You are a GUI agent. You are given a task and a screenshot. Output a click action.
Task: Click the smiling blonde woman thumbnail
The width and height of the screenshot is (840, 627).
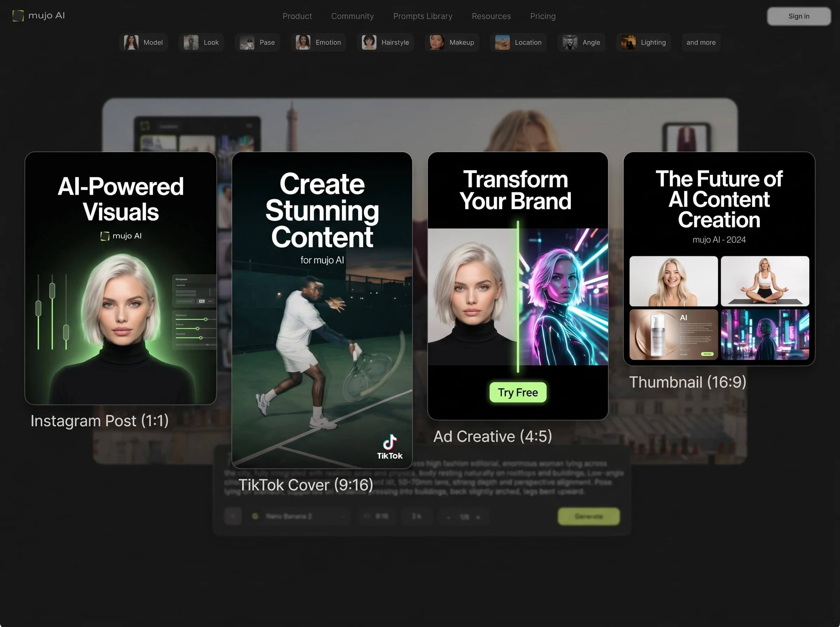[x=673, y=281]
